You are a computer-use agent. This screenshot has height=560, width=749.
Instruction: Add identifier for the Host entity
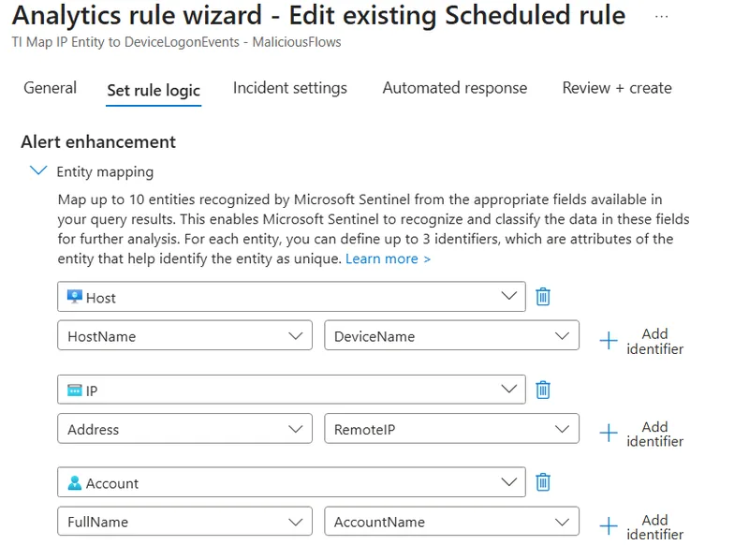[654, 341]
